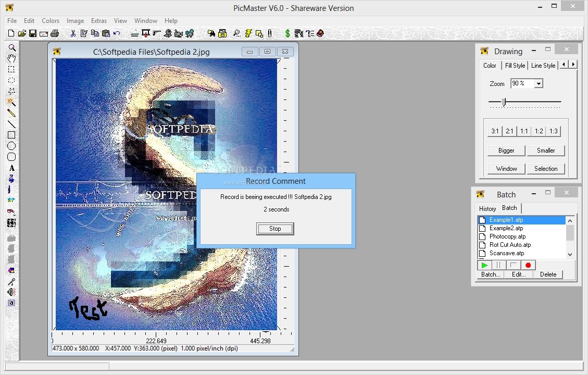Click the Edit... button in Batch panel
588x375 pixels.
click(519, 274)
